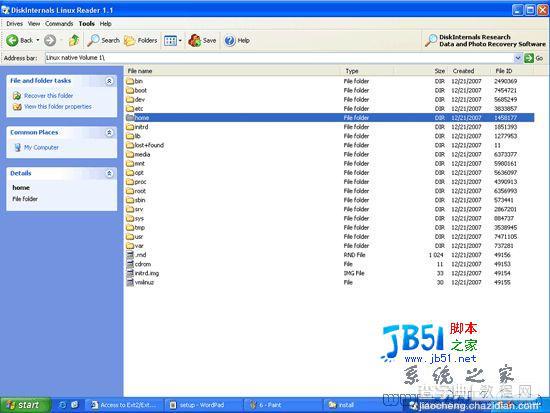Viewport: 550px width, 413px height.
Task: Sort by File name column header
Action: (x=233, y=71)
